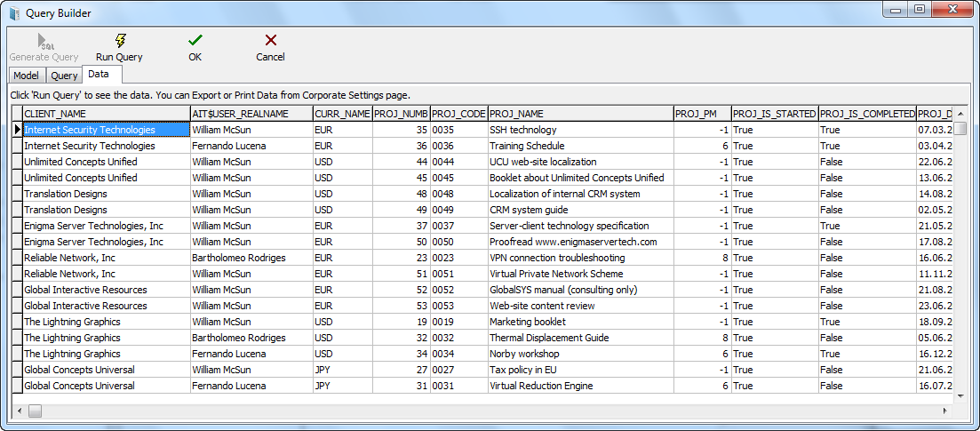Click project code cell '0019'

tap(458, 322)
